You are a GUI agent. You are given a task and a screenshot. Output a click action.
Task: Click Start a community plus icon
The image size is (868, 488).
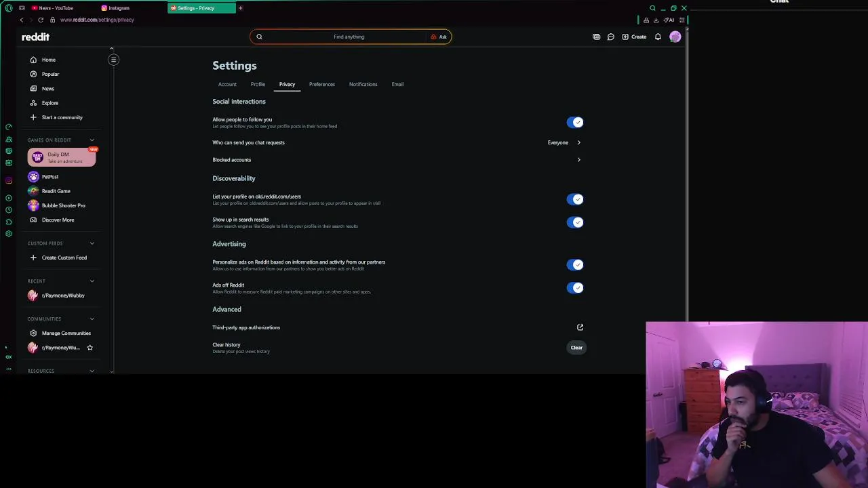pyautogui.click(x=33, y=117)
